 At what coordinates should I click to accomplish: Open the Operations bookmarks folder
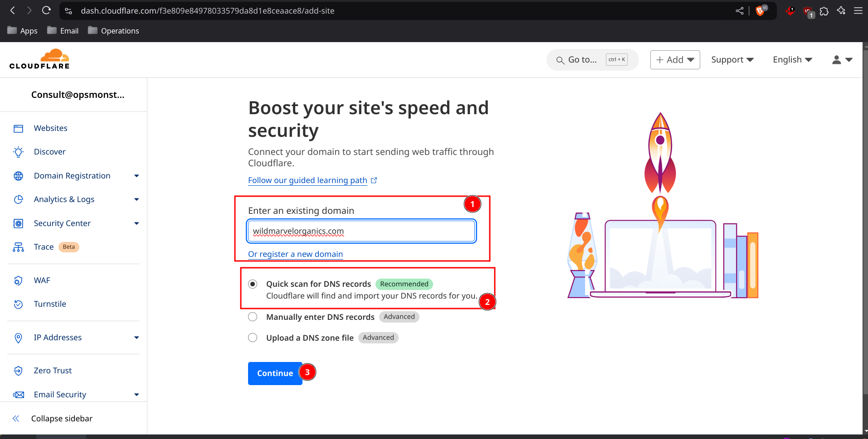[113, 31]
